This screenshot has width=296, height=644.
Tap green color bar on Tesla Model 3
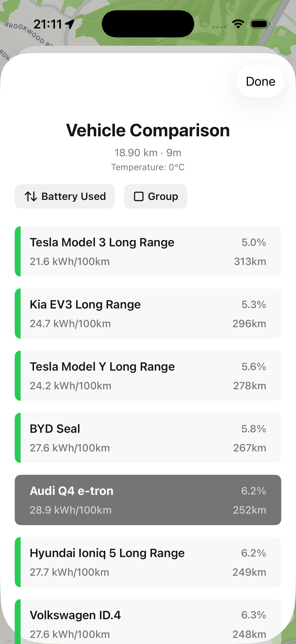pyautogui.click(x=18, y=251)
